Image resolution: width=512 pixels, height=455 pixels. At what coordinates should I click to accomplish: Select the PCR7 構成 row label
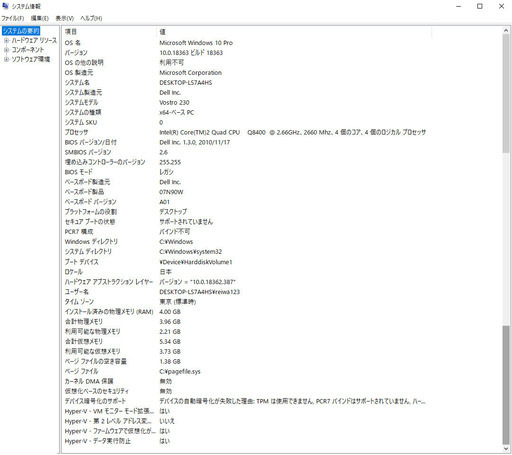pos(79,232)
